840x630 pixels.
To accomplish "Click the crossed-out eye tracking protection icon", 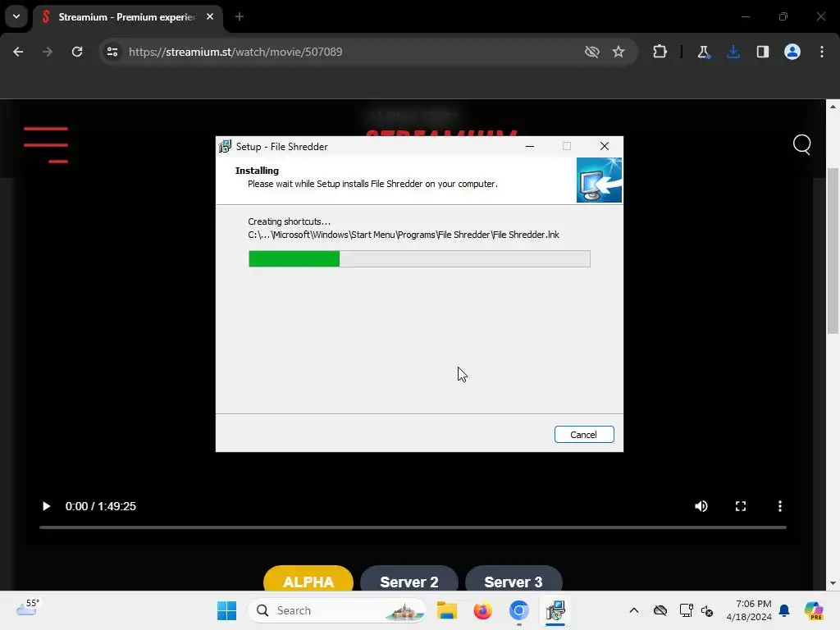I will [x=592, y=52].
